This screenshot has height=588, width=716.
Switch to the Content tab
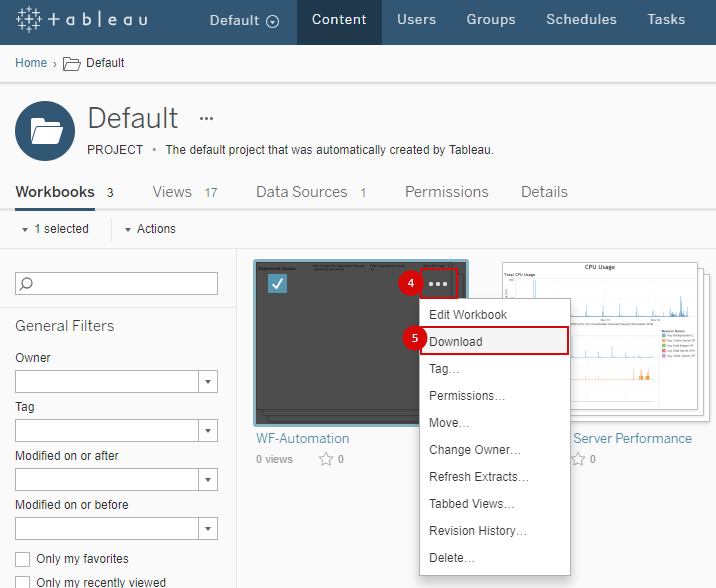[339, 20]
